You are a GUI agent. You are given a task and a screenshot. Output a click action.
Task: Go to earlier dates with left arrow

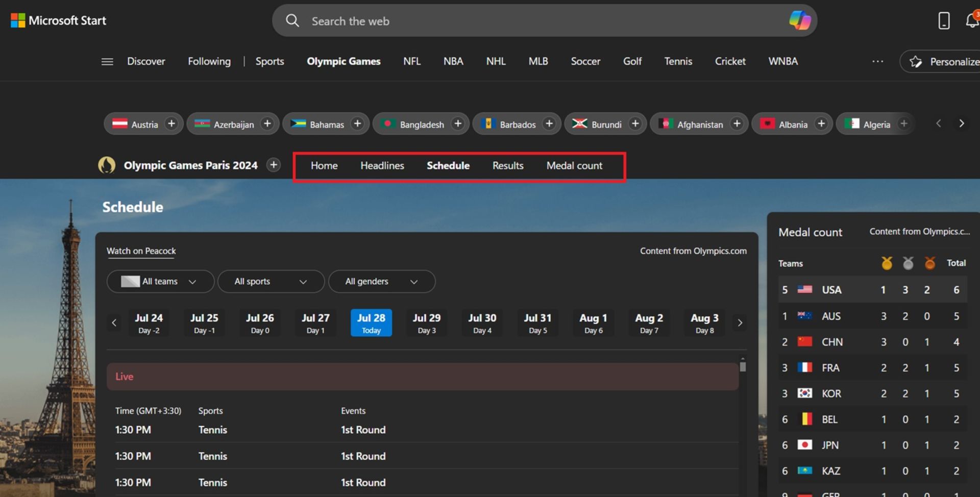click(x=114, y=322)
